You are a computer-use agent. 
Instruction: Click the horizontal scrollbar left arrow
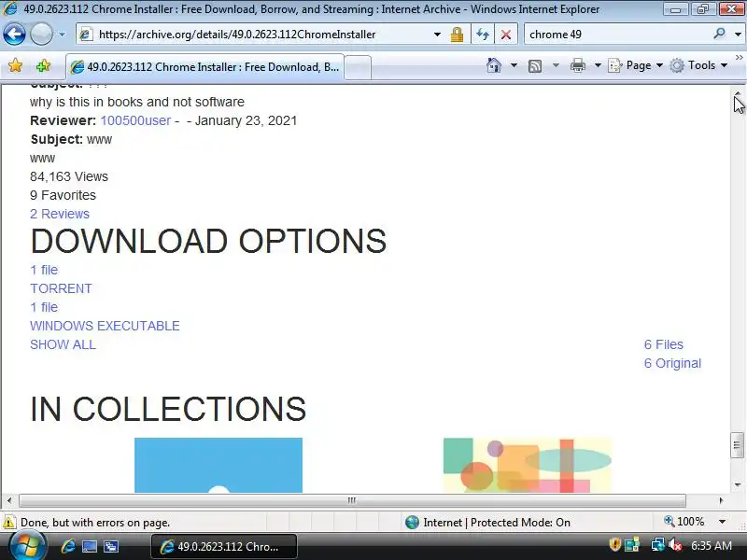[9, 500]
